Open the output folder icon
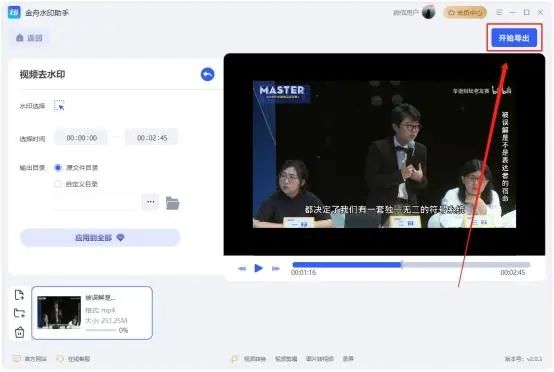 172,203
